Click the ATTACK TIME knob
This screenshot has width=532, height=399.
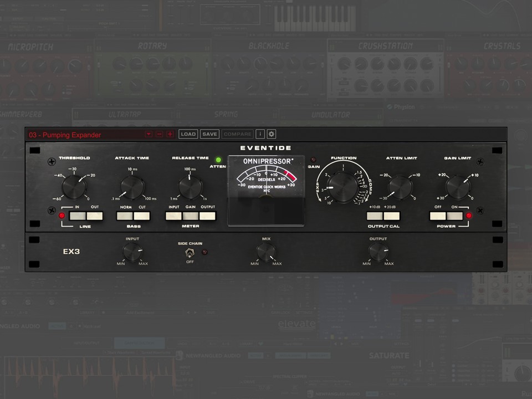[132, 187]
